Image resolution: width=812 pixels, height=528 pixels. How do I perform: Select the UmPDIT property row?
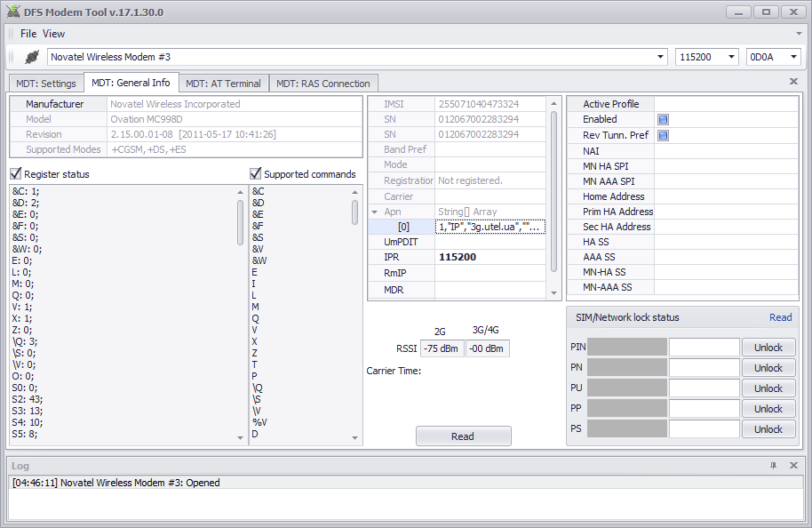458,242
